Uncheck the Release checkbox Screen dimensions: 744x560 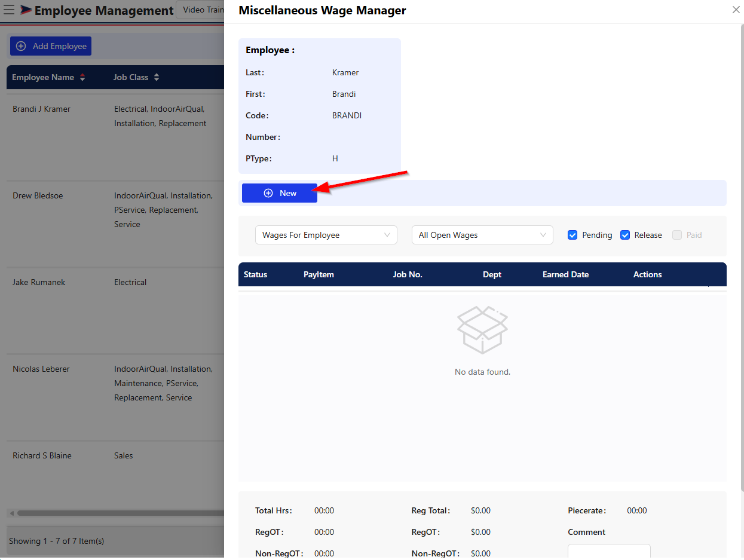[625, 235]
